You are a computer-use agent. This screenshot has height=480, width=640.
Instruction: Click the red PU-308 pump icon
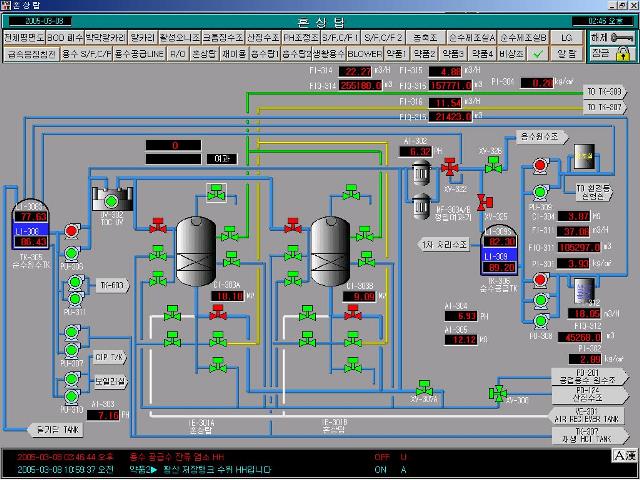click(x=541, y=280)
